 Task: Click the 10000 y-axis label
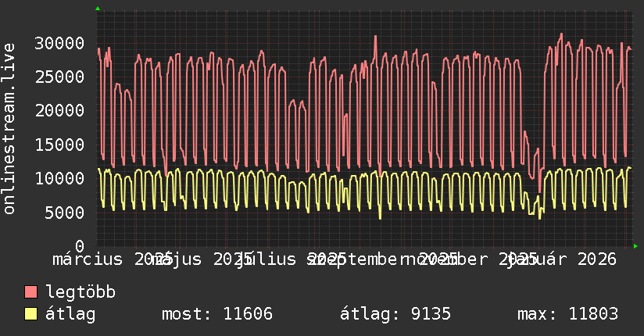[x=59, y=178]
